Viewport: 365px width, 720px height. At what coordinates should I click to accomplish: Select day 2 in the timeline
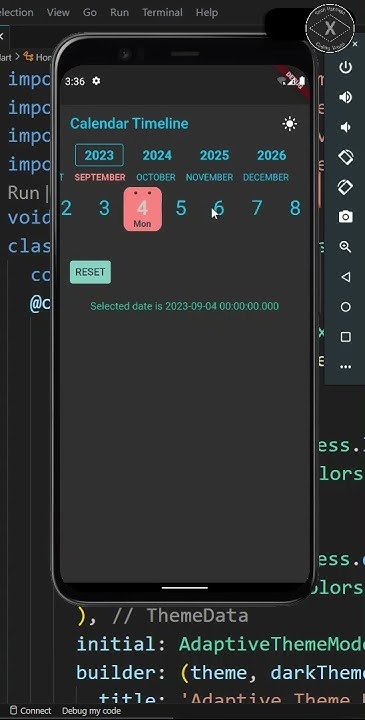coord(67,208)
